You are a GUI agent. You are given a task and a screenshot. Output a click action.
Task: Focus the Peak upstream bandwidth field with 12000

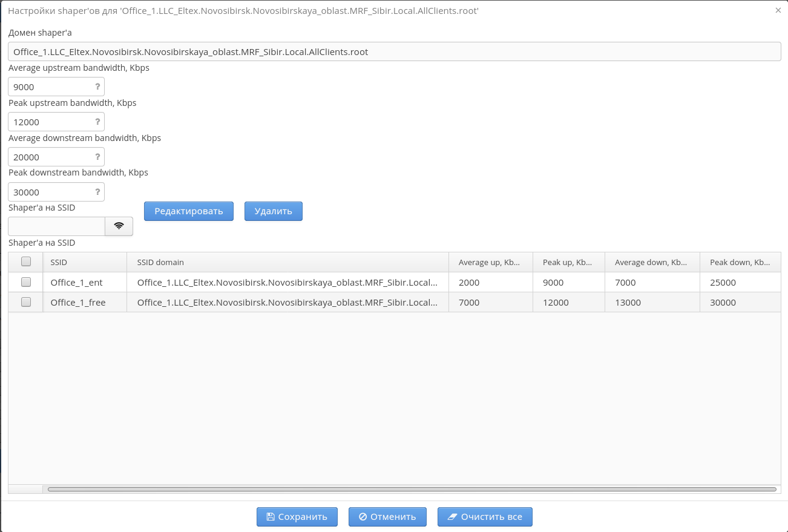click(56, 122)
